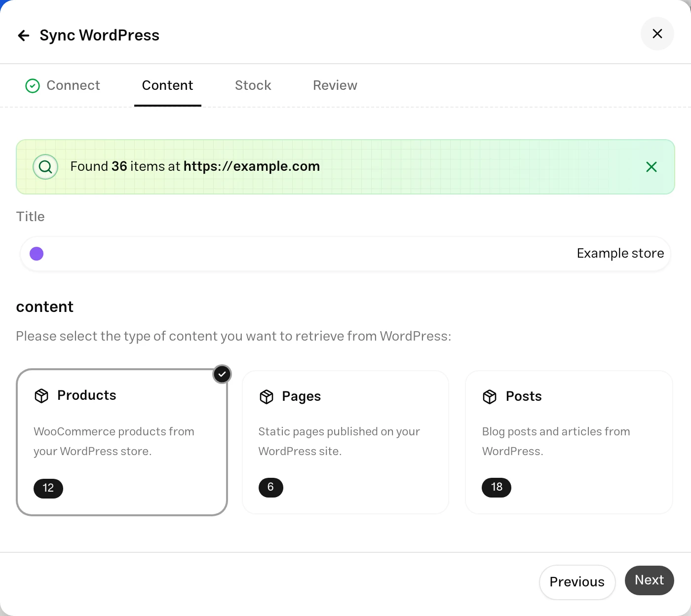Click the Previous button
This screenshot has height=616, width=691.
click(x=577, y=582)
